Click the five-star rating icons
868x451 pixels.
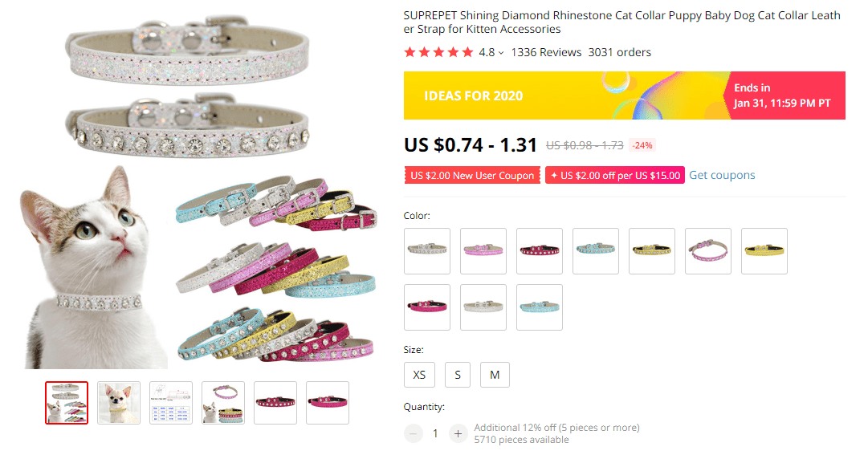coord(438,52)
